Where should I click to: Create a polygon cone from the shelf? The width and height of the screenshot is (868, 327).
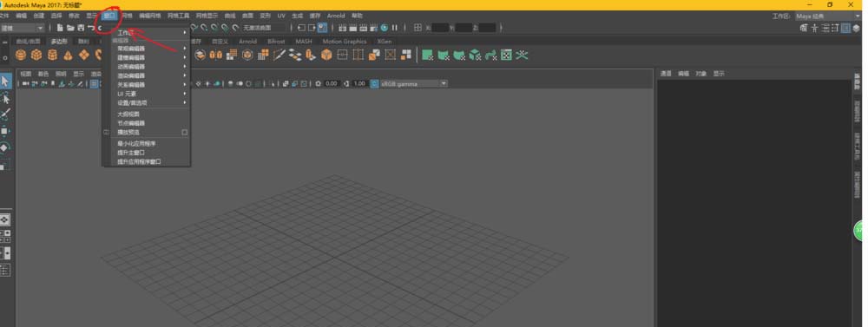[68, 55]
